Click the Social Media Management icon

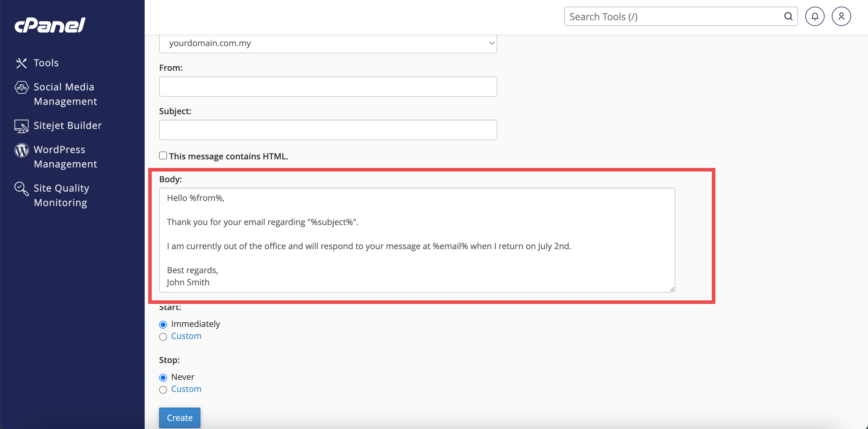tap(22, 88)
